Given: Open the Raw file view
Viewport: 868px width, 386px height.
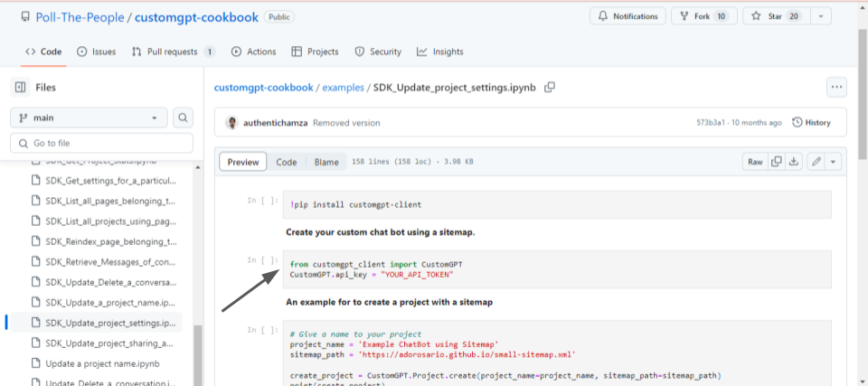Looking at the screenshot, I should pyautogui.click(x=755, y=162).
